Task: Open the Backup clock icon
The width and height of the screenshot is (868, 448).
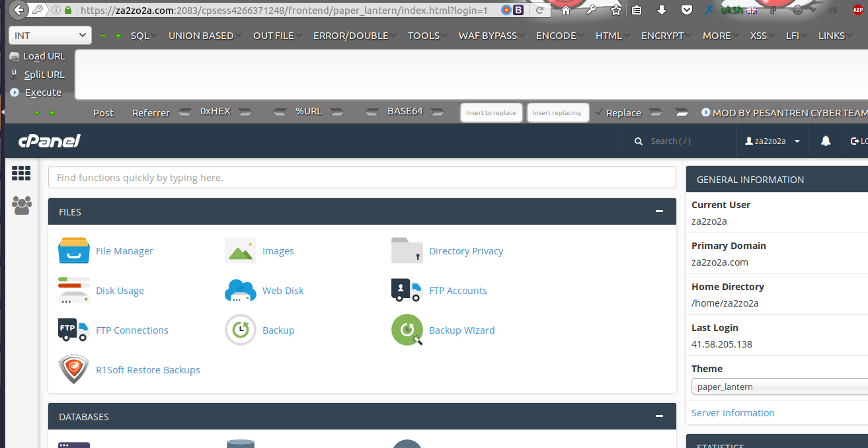Action: coord(241,330)
